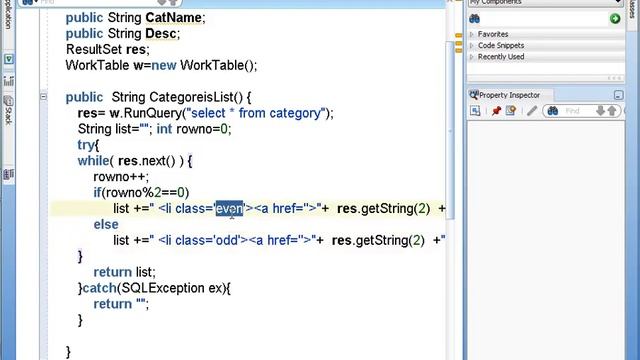Screen dimensions: 640x360
Task: Click 'CategoreisList()' method name
Action: coord(196,97)
